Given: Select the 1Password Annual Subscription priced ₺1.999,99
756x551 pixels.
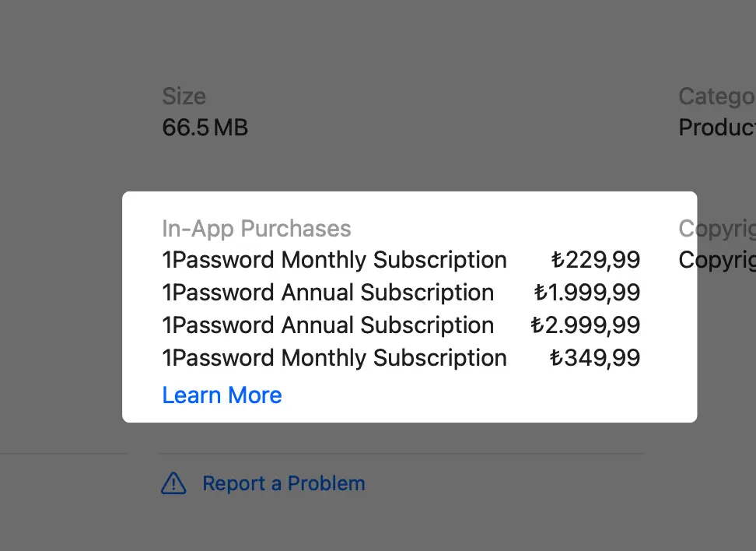Looking at the screenshot, I should (x=327, y=293).
